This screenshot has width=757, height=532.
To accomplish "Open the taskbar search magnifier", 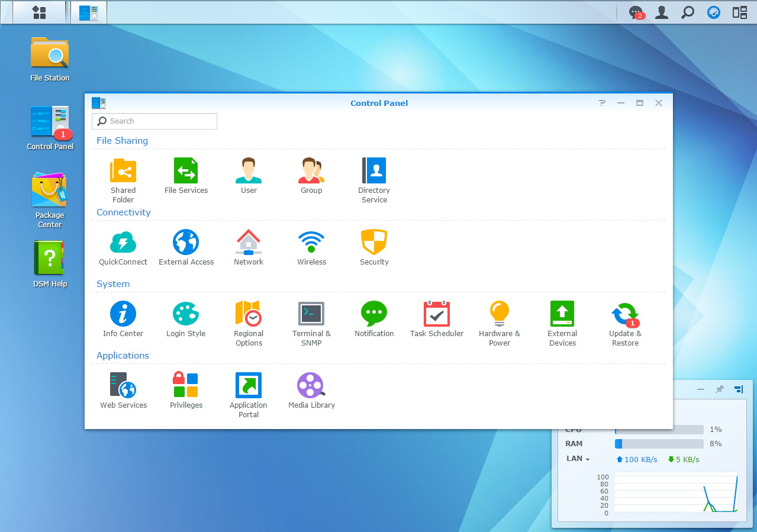I will tap(688, 12).
